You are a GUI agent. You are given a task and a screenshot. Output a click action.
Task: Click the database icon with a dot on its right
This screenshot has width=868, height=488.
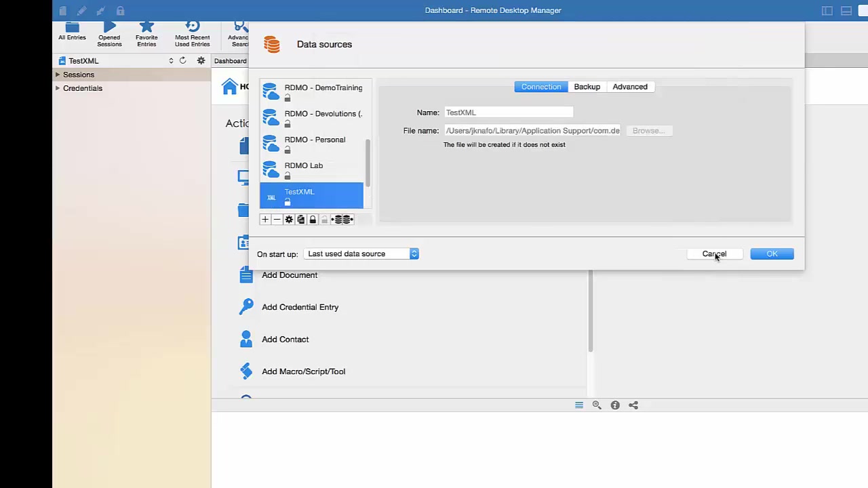[348, 219]
